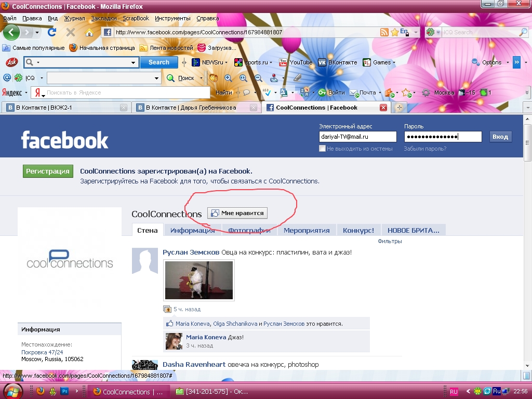Click the Пароль password field
Image resolution: width=532 pixels, height=399 pixels.
443,137
